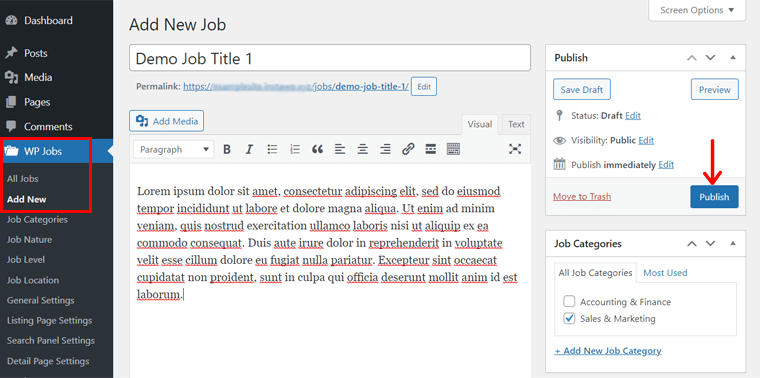This screenshot has width=760, height=378.
Task: Click Add Media button
Action: click(166, 121)
